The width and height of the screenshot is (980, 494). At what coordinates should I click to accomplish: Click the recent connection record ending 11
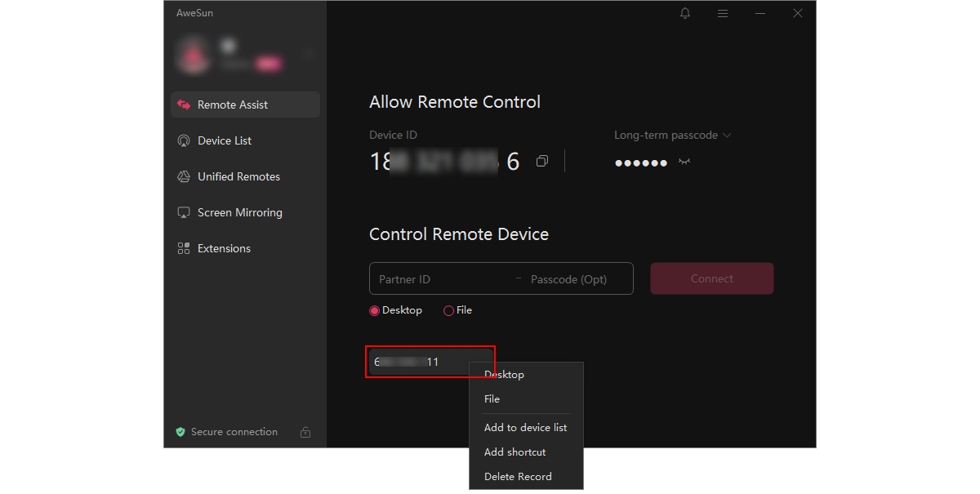[x=430, y=362]
